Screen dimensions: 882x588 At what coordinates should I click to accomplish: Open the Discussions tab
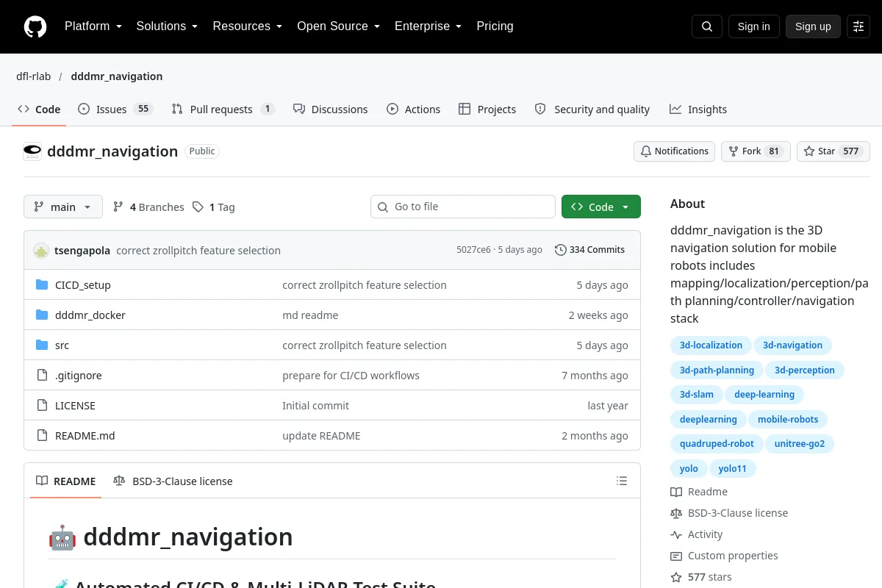click(331, 110)
